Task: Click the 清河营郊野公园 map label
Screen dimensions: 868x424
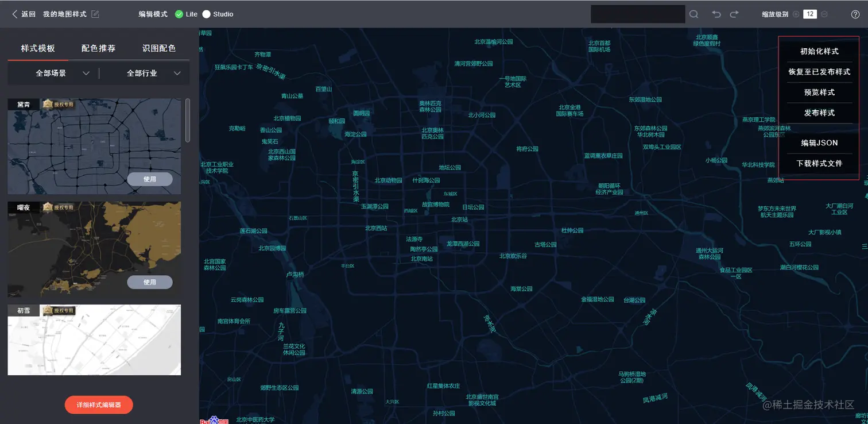Action: click(474, 64)
